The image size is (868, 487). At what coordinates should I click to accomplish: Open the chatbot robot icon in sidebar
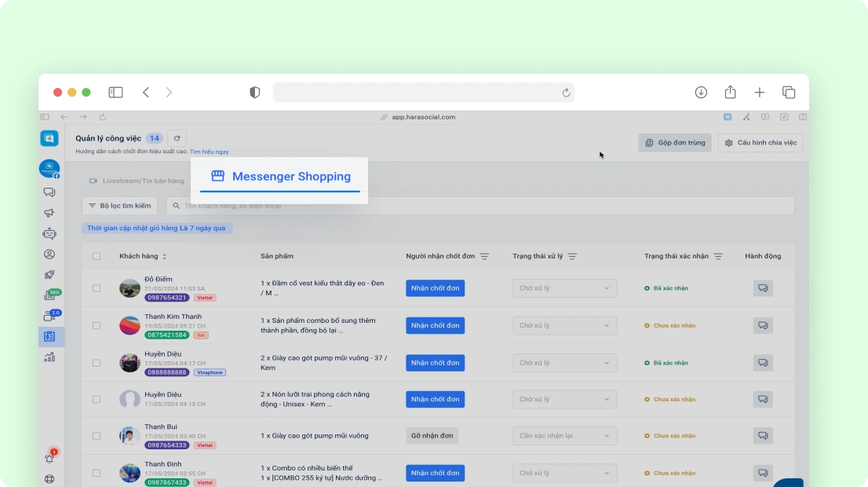[x=49, y=234]
